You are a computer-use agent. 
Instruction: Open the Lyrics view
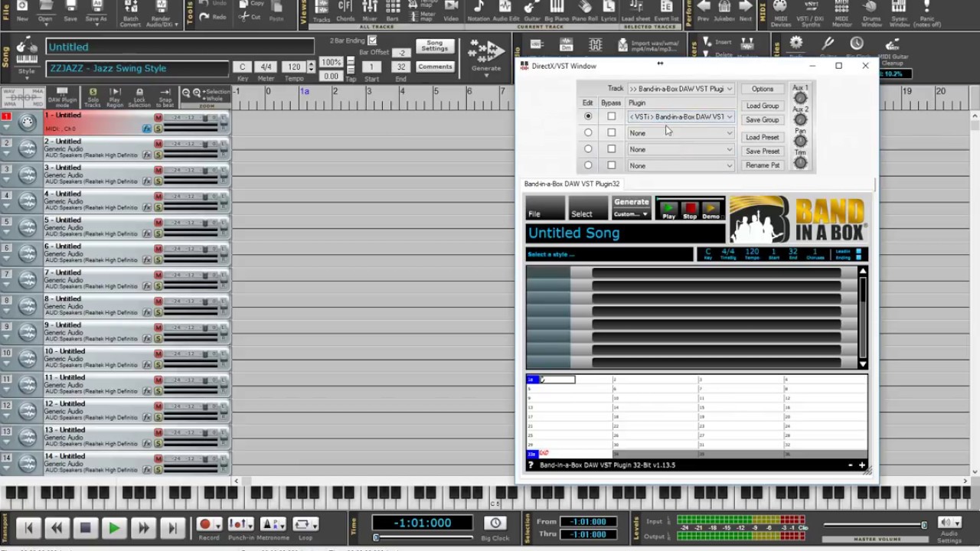pyautogui.click(x=609, y=11)
